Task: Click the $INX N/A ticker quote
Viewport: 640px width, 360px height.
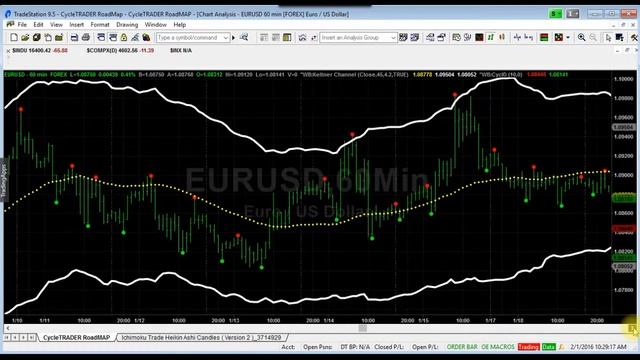Action: (181, 51)
